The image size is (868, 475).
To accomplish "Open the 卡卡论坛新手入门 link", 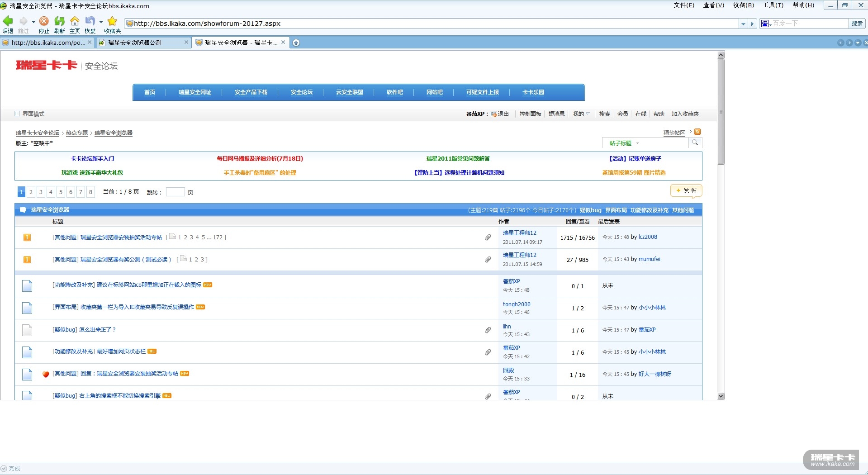I will click(92, 159).
